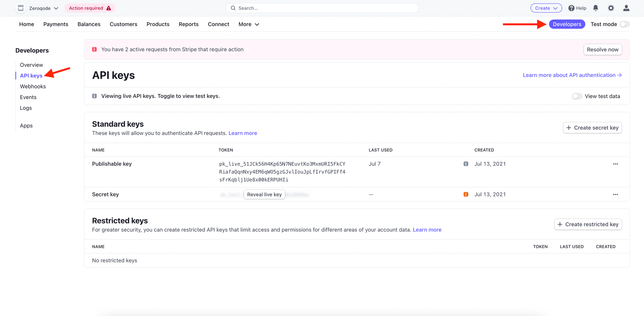Image resolution: width=644 pixels, height=316 pixels.
Task: Select API keys in the sidebar
Action: click(x=31, y=76)
